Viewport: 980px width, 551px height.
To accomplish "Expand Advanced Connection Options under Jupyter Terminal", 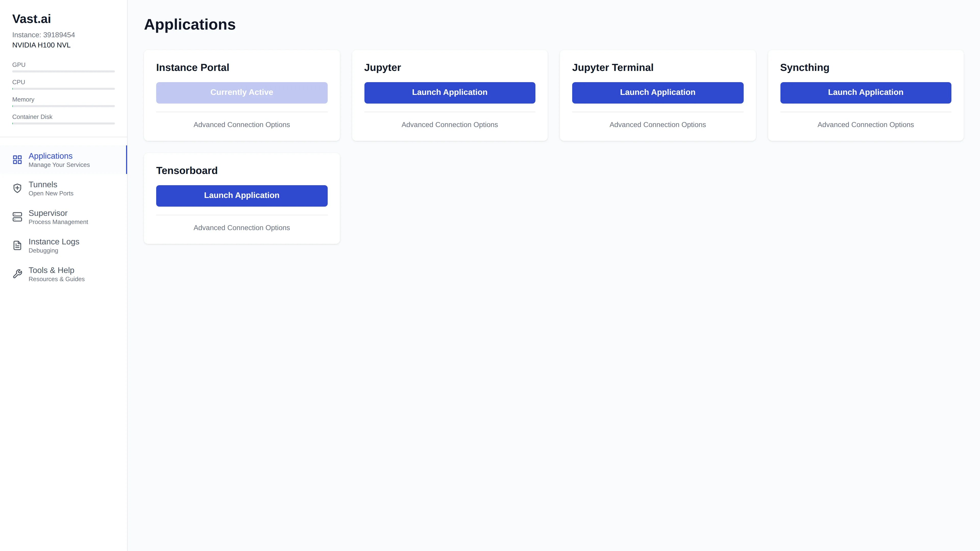I will (657, 125).
